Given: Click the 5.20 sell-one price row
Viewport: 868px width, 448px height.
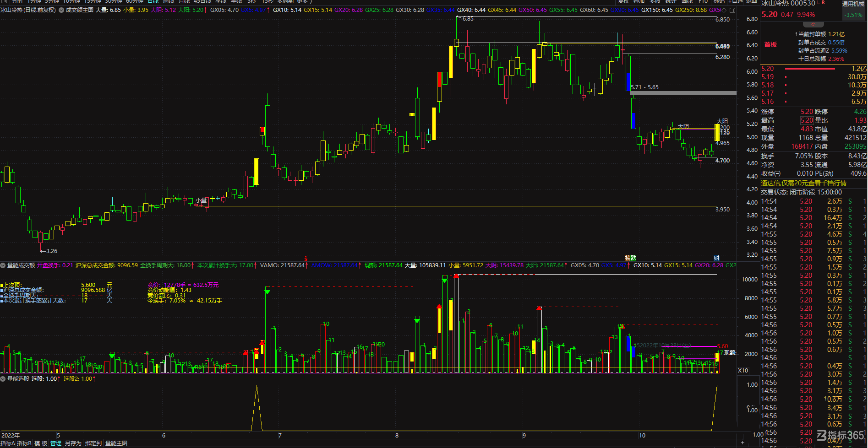Looking at the screenshot, I should point(813,69).
